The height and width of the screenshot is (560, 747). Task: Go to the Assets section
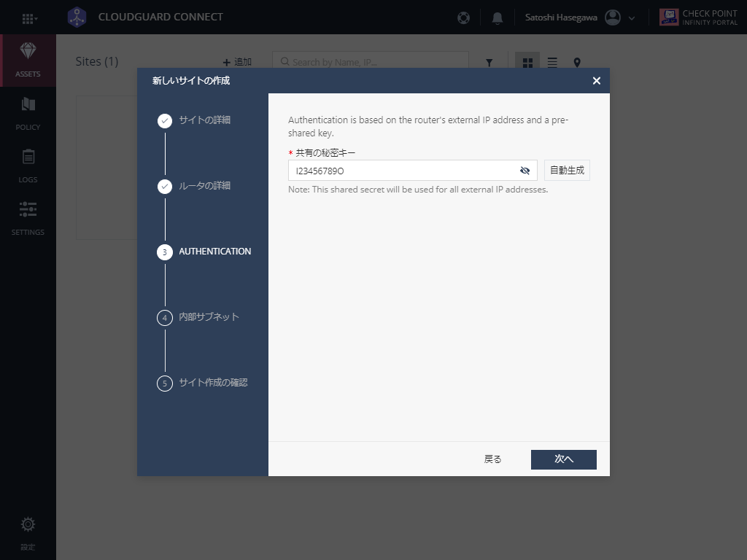(28, 60)
